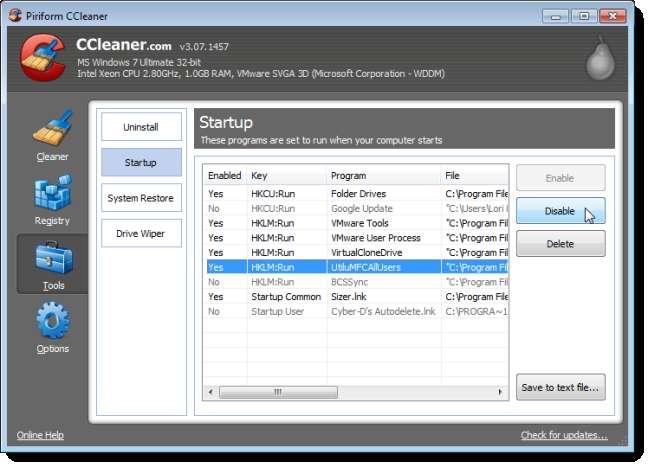Open the Cleaner section icon
The width and height of the screenshot is (650, 468).
52,131
